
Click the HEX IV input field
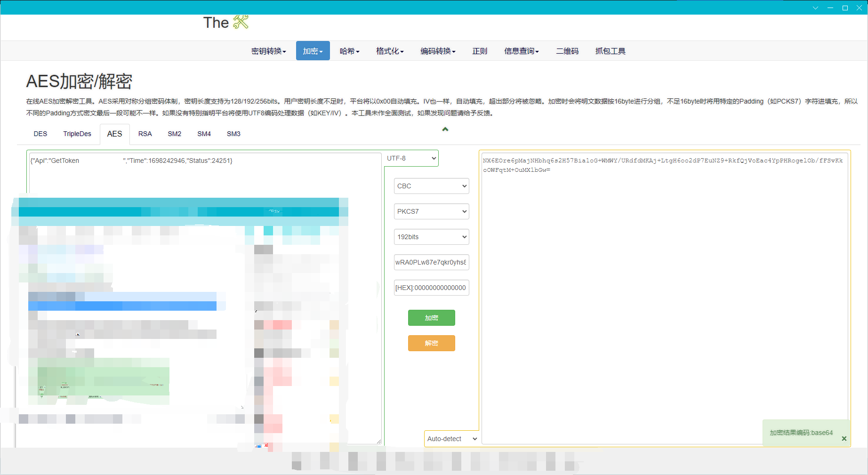click(x=431, y=288)
